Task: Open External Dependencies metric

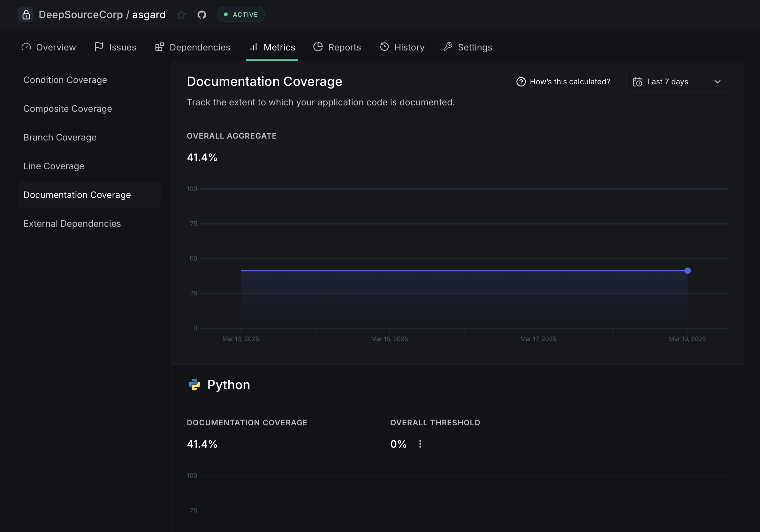Action: [72, 224]
